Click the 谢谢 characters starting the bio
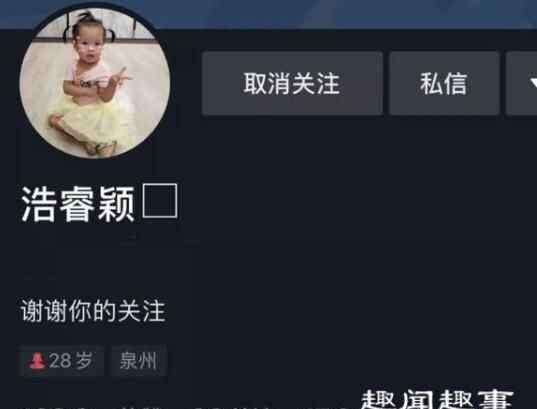537x409 pixels. 43,311
